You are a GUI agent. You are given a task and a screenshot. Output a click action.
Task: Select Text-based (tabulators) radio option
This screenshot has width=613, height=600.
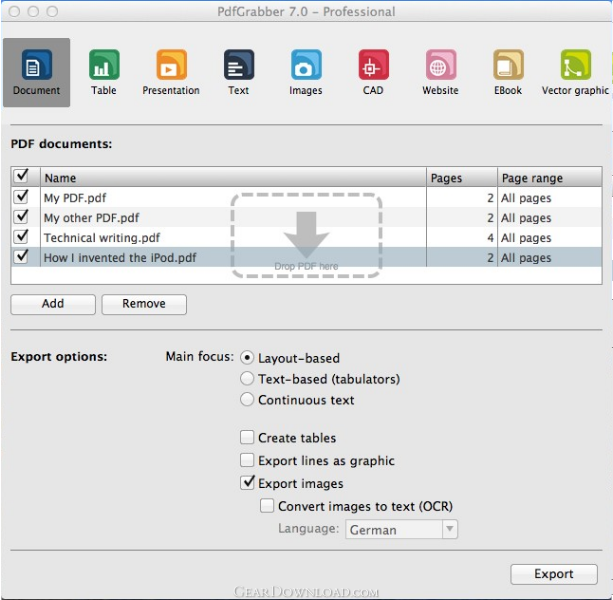pyautogui.click(x=247, y=378)
